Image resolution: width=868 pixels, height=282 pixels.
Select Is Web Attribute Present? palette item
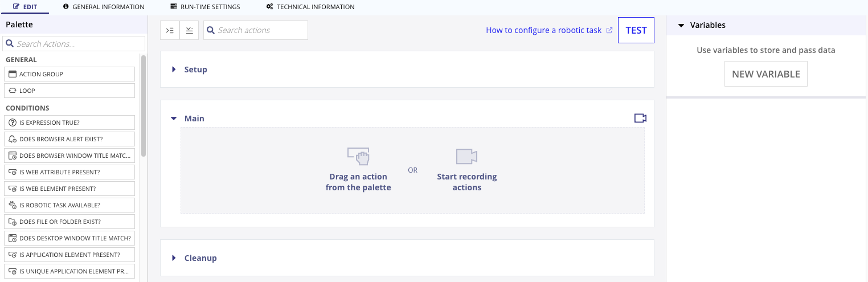(69, 172)
